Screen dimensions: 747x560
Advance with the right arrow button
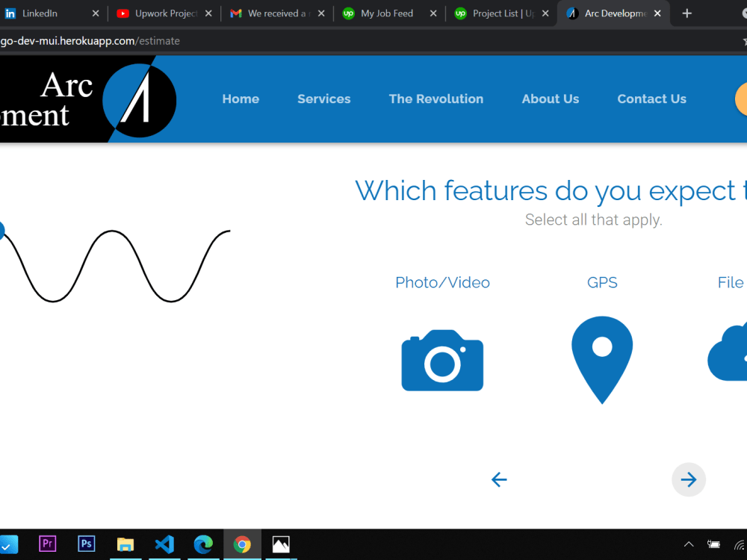click(689, 479)
